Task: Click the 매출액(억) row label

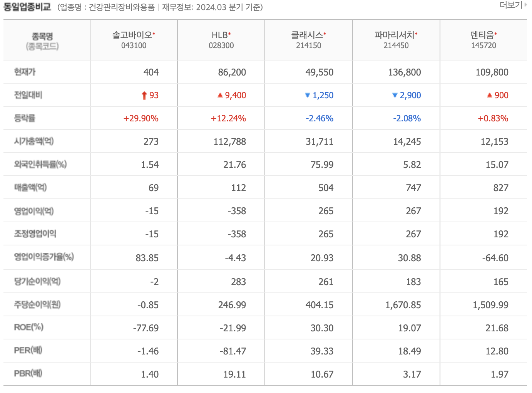Action: pos(30,188)
